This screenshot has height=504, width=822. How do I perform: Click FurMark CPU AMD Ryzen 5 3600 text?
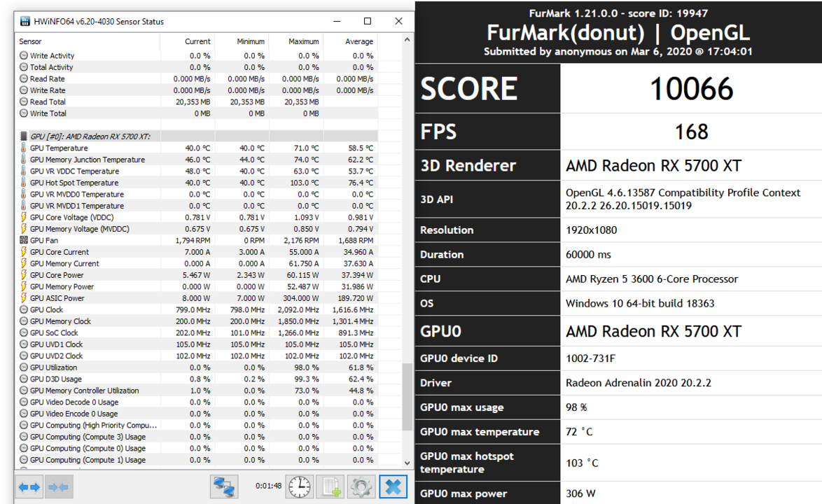tap(652, 279)
